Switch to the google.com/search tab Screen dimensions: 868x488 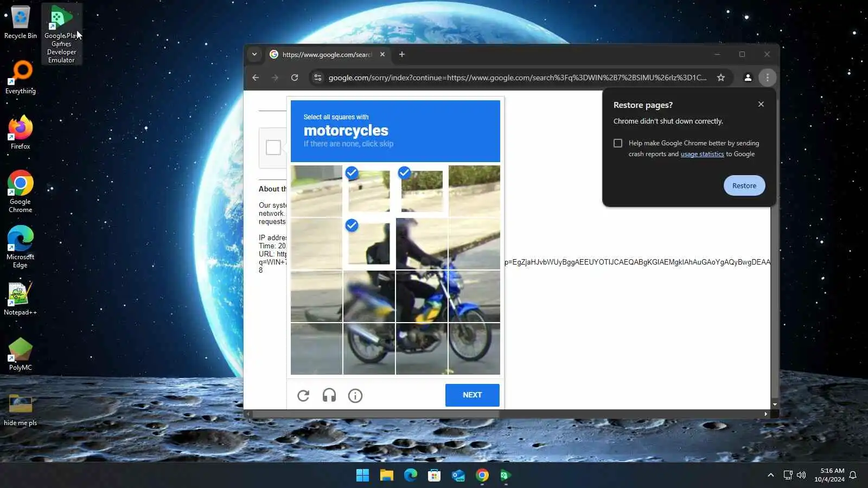click(327, 54)
